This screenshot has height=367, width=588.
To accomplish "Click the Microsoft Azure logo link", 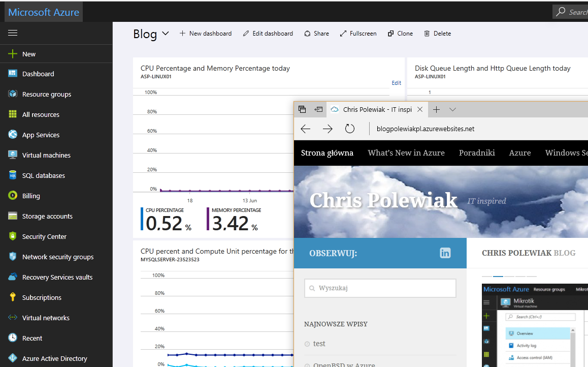I will coord(44,12).
